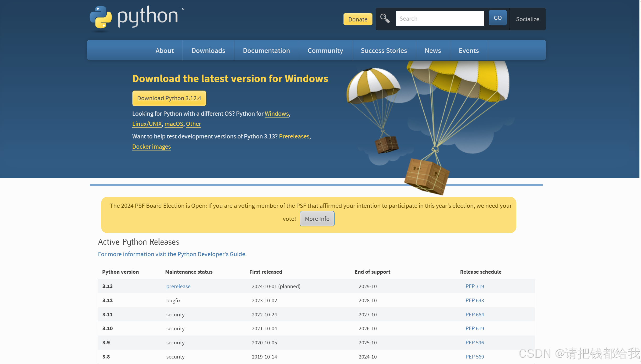Click the 3.13 version cell
641x364 pixels.
[107, 286]
